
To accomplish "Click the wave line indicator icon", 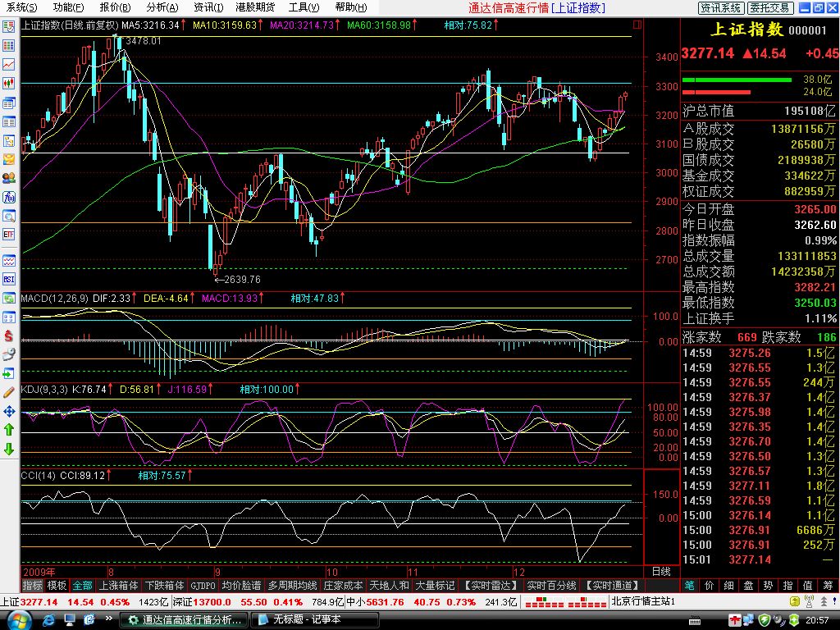I will tap(9, 261).
